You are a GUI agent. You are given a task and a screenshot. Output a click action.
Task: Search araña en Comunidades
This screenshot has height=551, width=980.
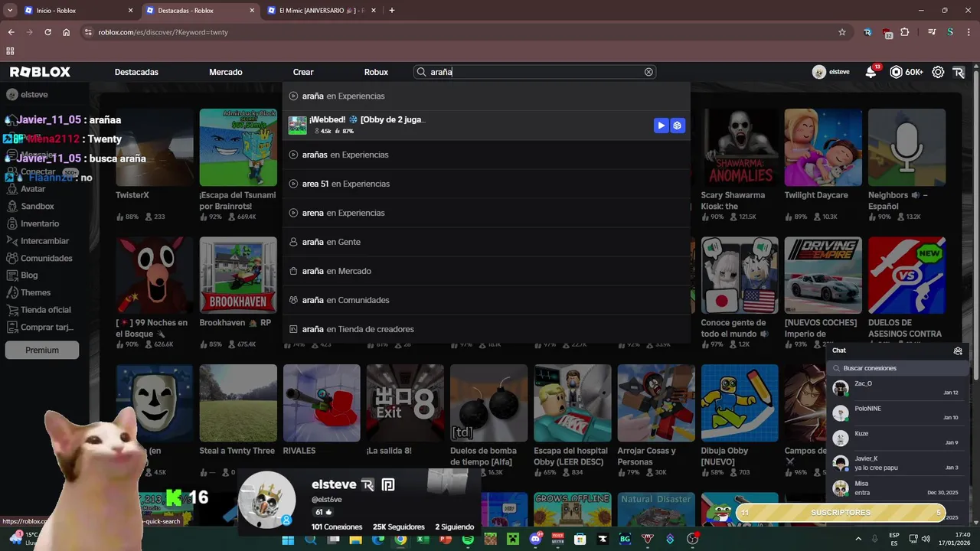486,300
